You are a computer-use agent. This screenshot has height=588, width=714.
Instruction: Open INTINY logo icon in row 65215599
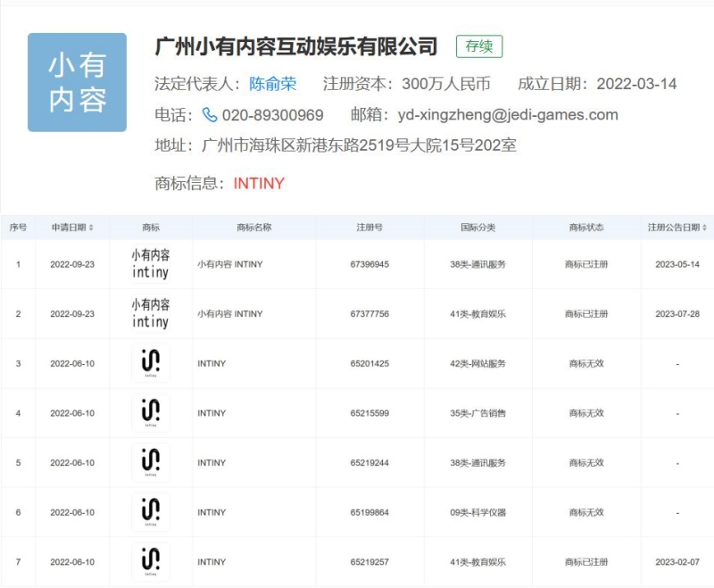point(151,413)
